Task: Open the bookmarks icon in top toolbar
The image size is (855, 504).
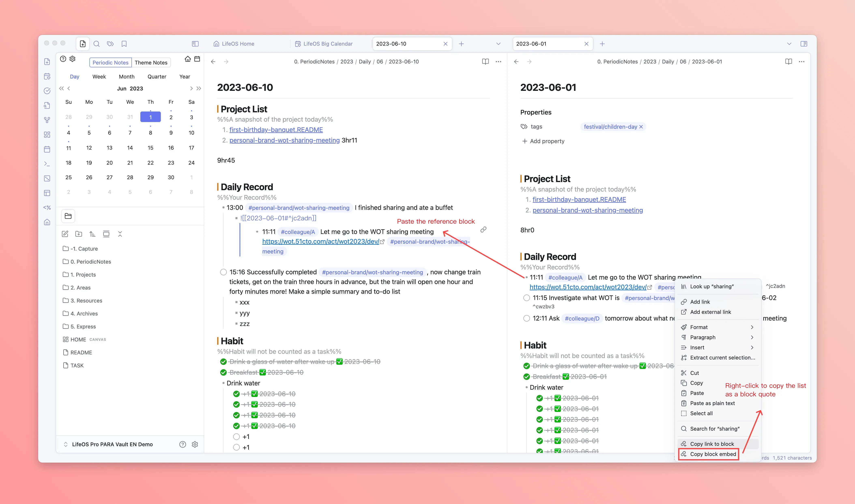Action: click(124, 44)
